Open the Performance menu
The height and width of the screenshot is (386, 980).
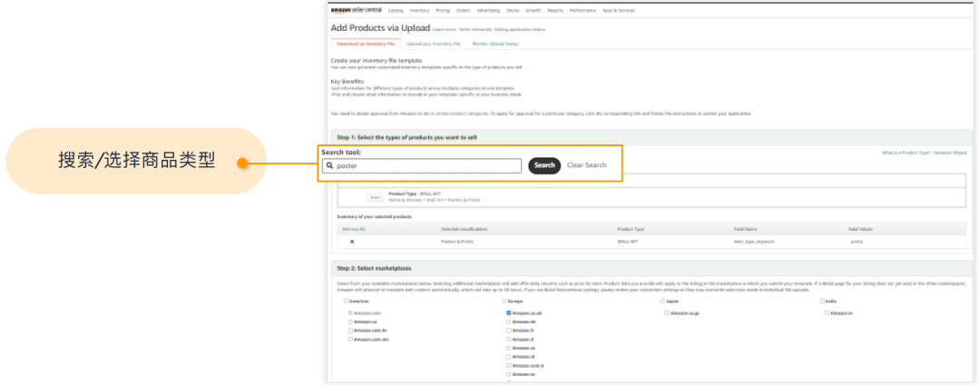[583, 11]
